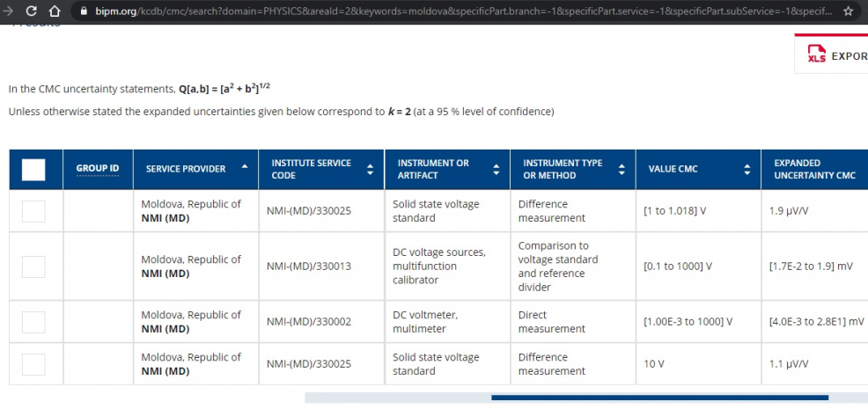Select the service code NMI-(MD)/330013 cell
868x409 pixels.
point(321,267)
